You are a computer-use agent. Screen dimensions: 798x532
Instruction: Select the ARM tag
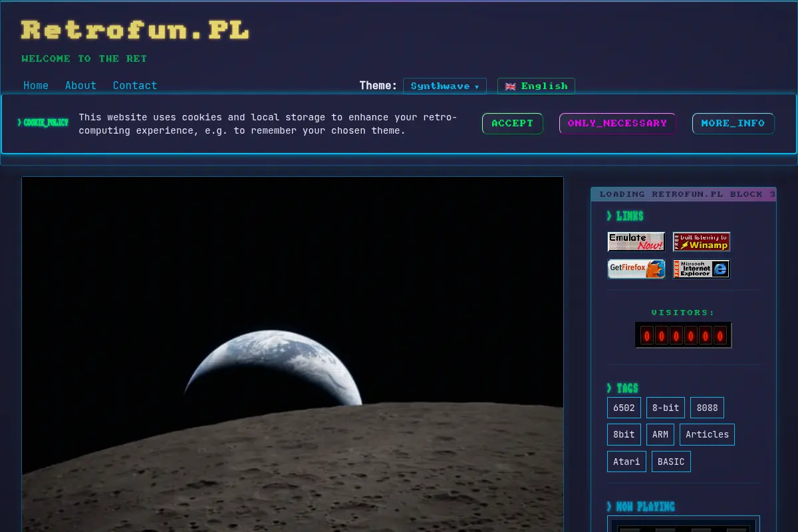point(660,434)
